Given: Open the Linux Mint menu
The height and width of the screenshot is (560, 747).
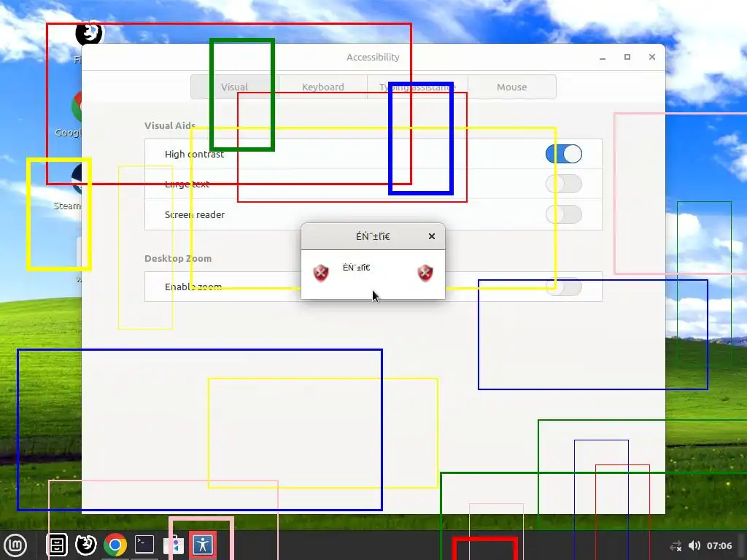Looking at the screenshot, I should [15, 545].
